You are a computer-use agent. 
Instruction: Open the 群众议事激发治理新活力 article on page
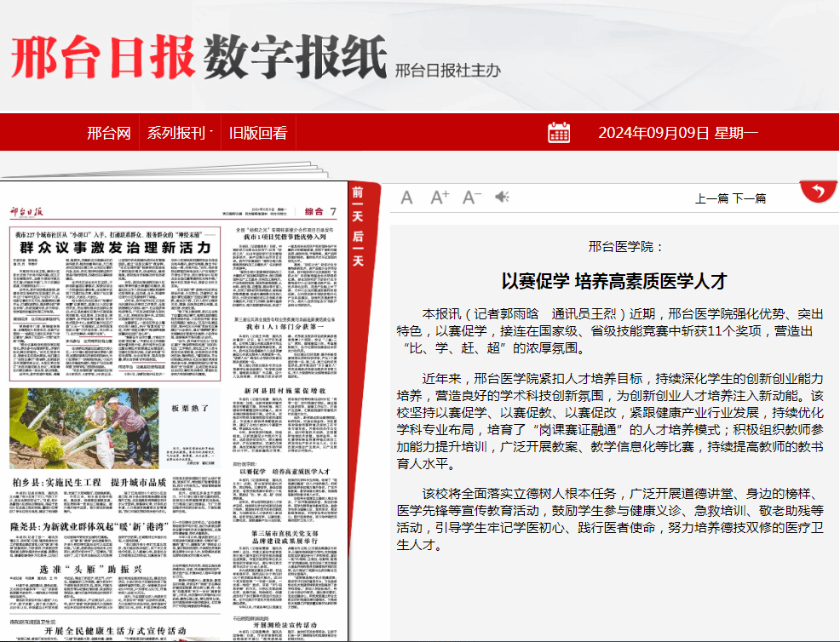[115, 247]
